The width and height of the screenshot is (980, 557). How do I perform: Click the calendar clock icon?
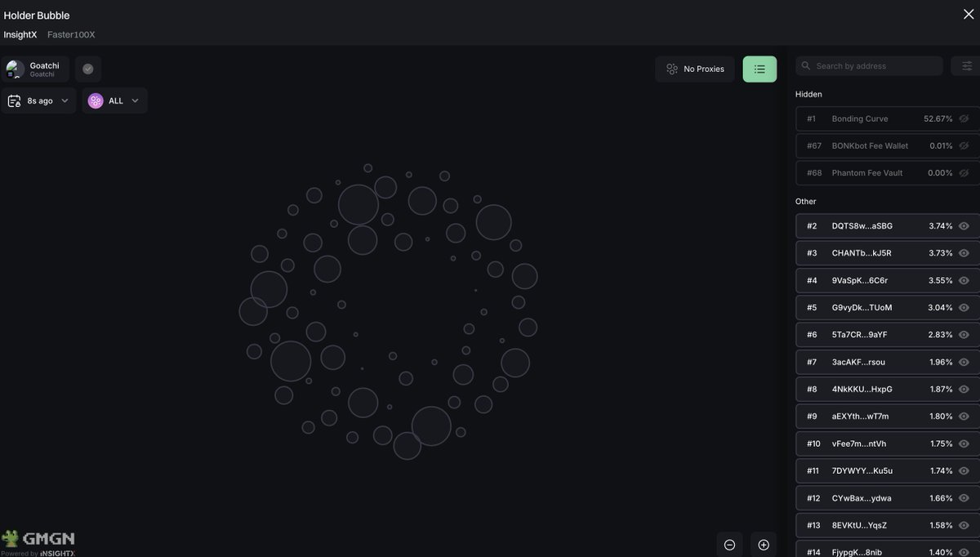point(14,100)
